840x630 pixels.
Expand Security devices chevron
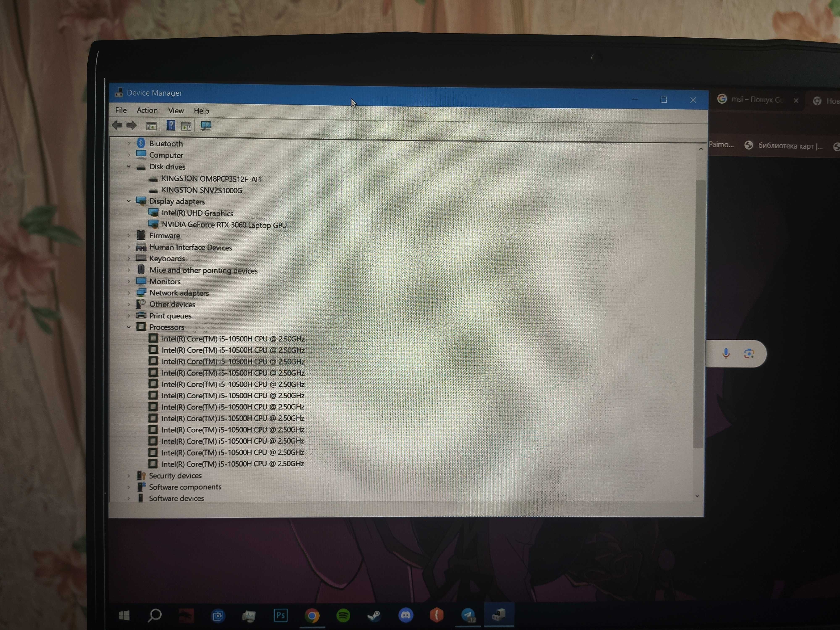coord(129,475)
